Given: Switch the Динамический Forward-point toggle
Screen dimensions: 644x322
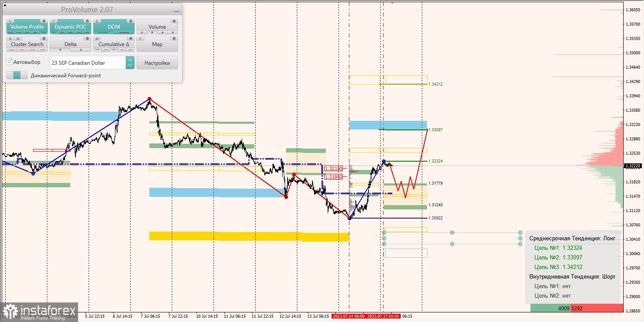Looking at the screenshot, I should coord(17,75).
